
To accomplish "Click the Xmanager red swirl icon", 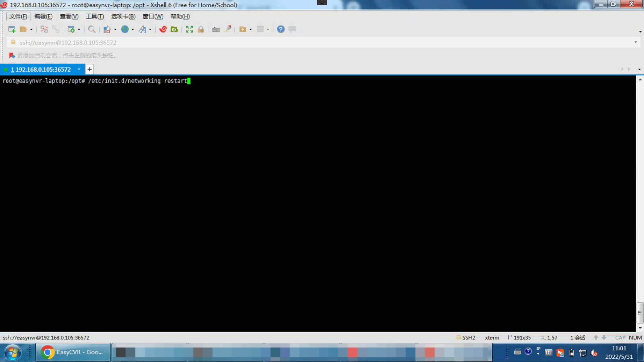I will 163,29.
